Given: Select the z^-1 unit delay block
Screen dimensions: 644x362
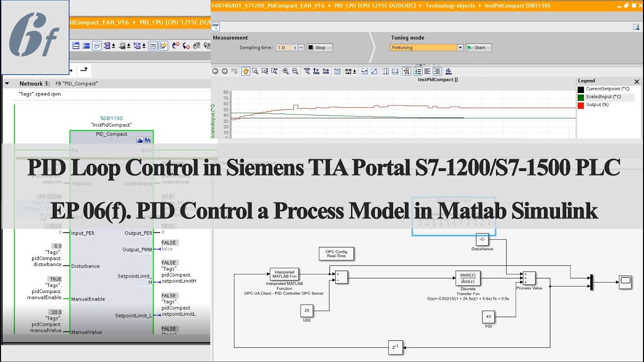Looking at the screenshot, I should 395,347.
